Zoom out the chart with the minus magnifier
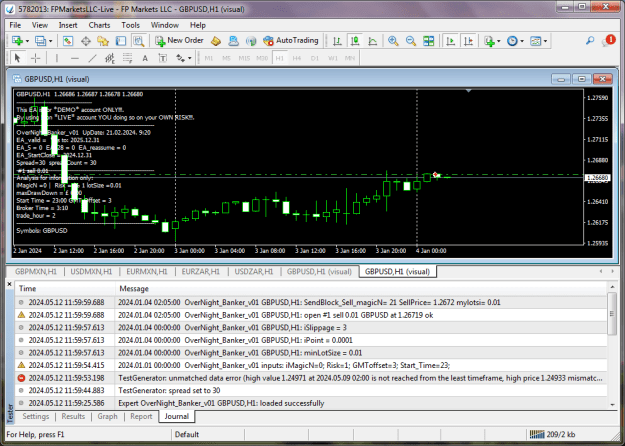Screen dimensions: 625x446 tap(411, 41)
